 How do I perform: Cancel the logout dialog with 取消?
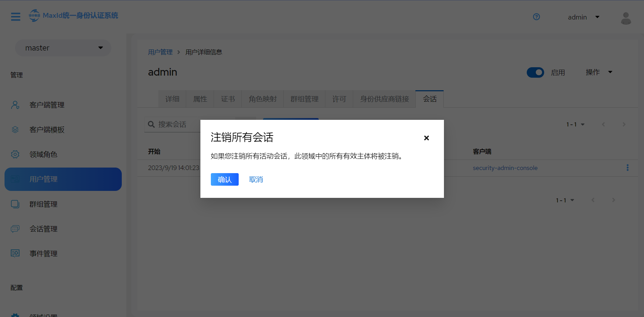pos(256,179)
